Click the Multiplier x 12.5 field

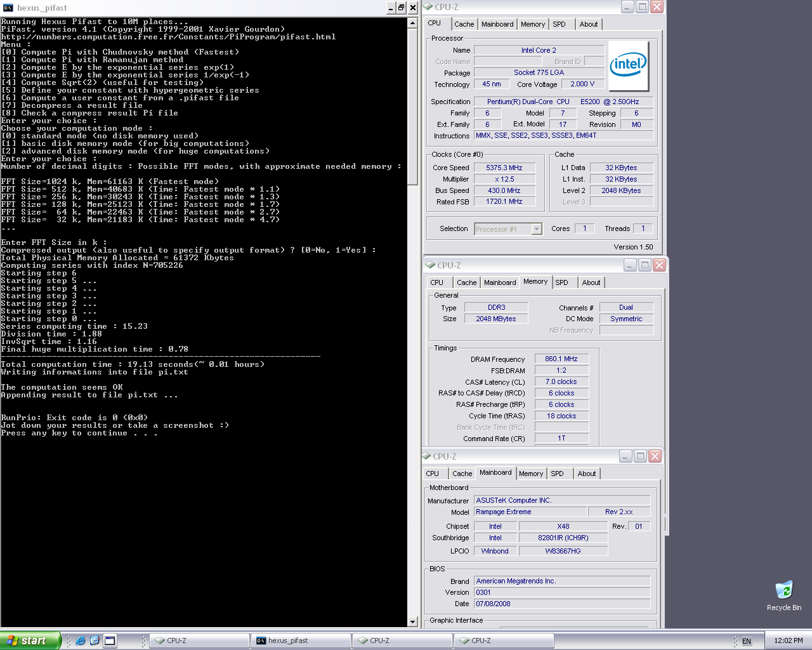pyautogui.click(x=504, y=179)
